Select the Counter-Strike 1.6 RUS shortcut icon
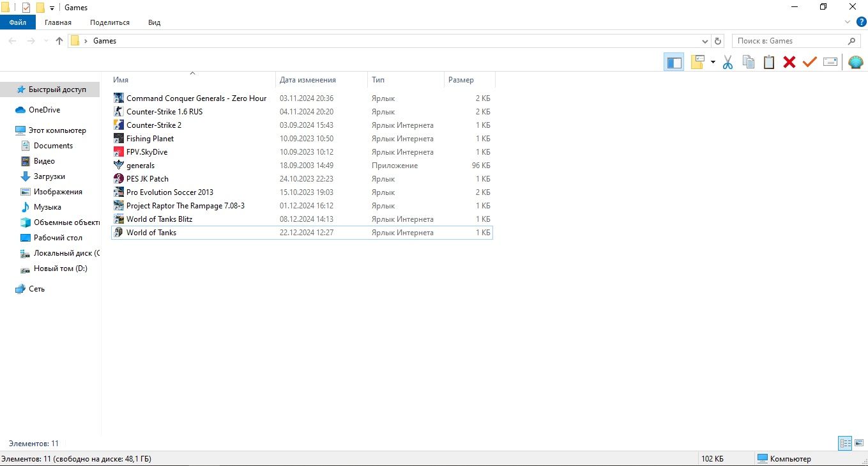 coord(118,112)
